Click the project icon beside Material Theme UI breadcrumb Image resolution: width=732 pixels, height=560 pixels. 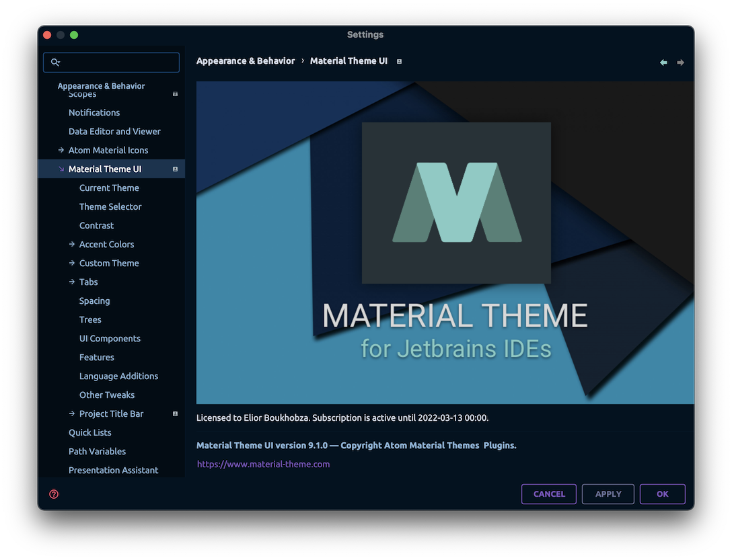pos(398,61)
